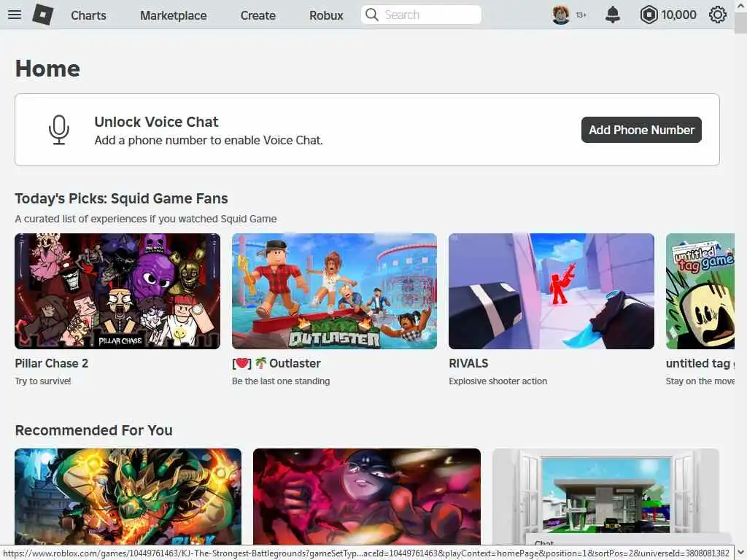This screenshot has height=560, width=747.
Task: Click the Home page heading
Action: pyautogui.click(x=47, y=69)
